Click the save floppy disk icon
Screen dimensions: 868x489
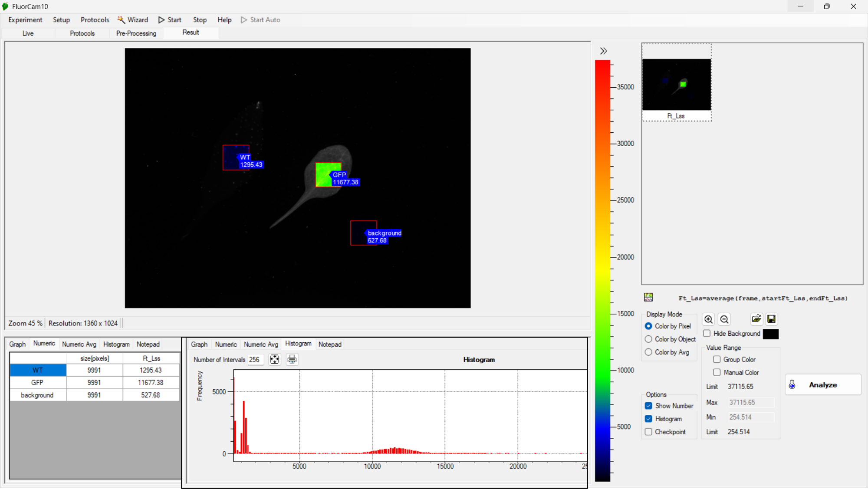pyautogui.click(x=771, y=319)
